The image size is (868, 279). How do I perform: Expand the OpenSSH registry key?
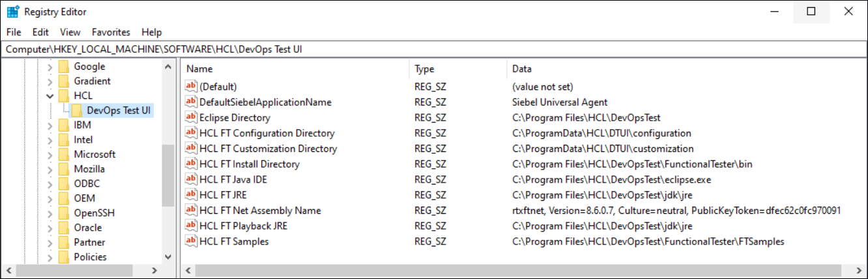tap(50, 213)
